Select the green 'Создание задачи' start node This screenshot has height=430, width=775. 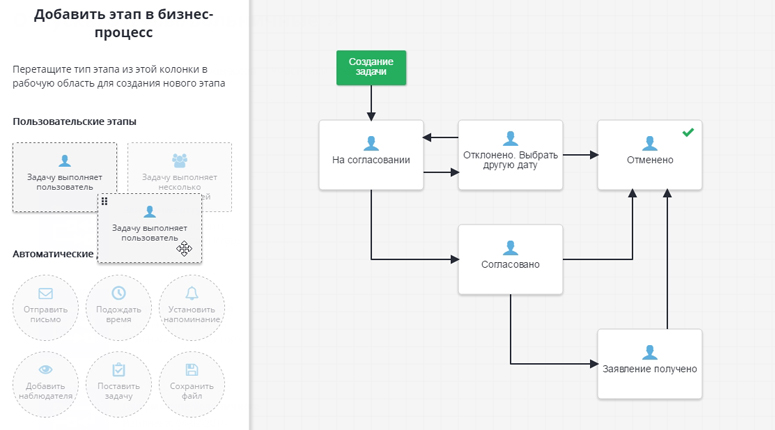tap(371, 68)
